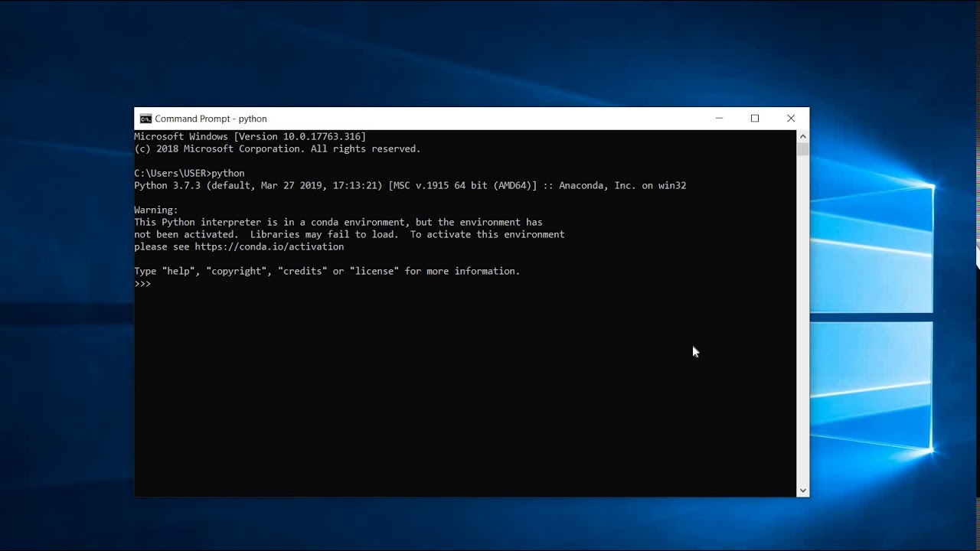This screenshot has width=980, height=551.
Task: Click the vertical scrollbar thumb
Action: click(x=802, y=149)
